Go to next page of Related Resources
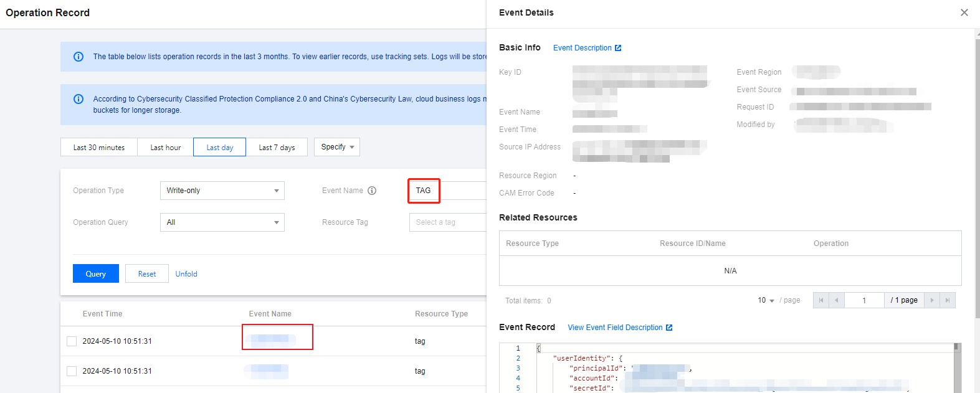The height and width of the screenshot is (393, 980). coord(932,300)
